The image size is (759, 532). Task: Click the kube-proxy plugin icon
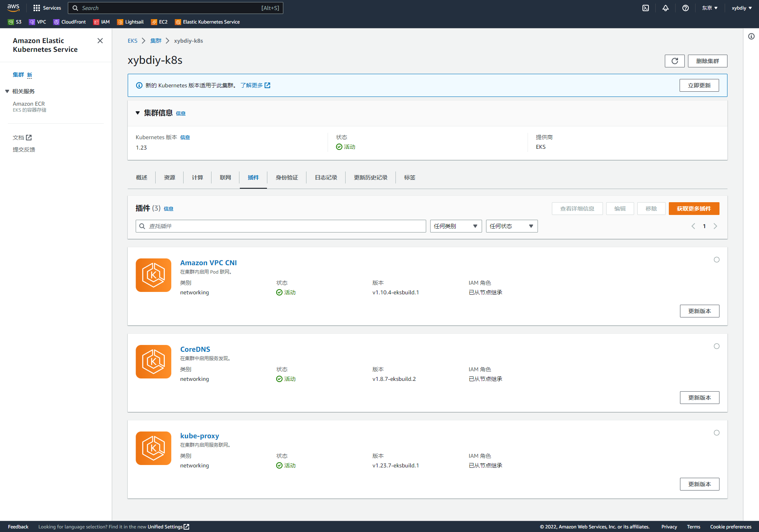[x=154, y=448]
